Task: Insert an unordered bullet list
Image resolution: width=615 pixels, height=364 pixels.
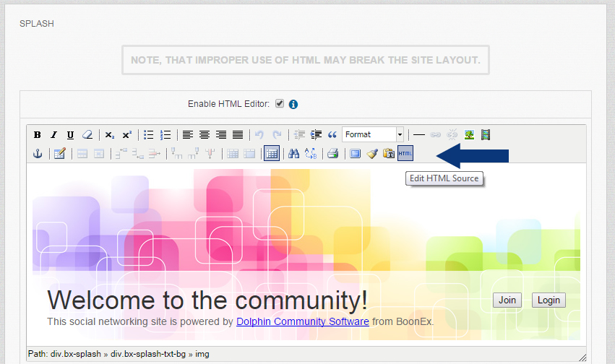Action: pos(149,135)
